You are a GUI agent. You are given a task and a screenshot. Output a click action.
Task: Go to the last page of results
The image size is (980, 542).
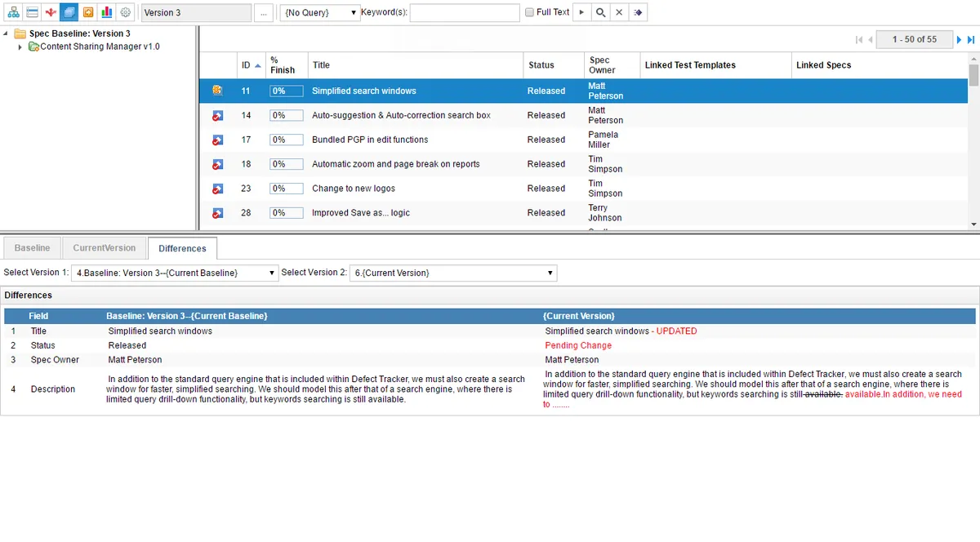pos(971,39)
